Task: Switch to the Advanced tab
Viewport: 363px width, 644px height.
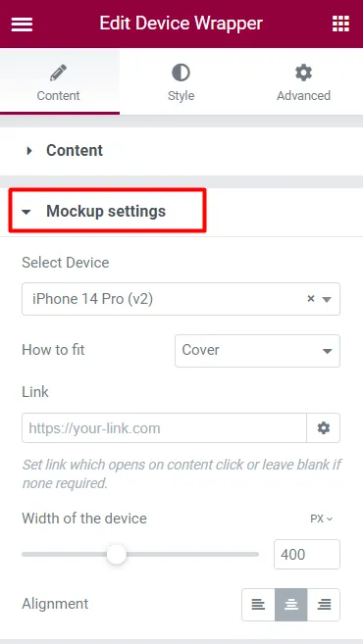Action: 303,82
